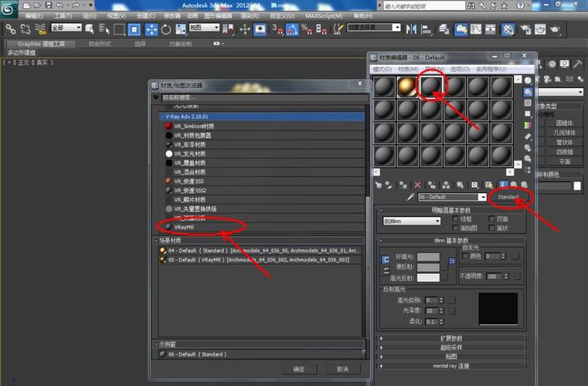Click the 漫反射 diffuse color swatch
Screen dimensions: 588x386
[x=427, y=267]
